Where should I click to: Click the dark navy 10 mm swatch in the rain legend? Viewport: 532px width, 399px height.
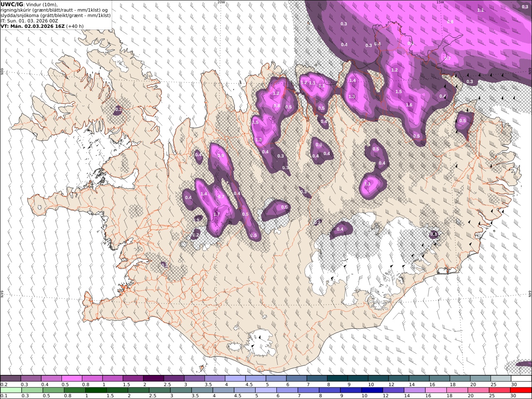click(x=372, y=390)
